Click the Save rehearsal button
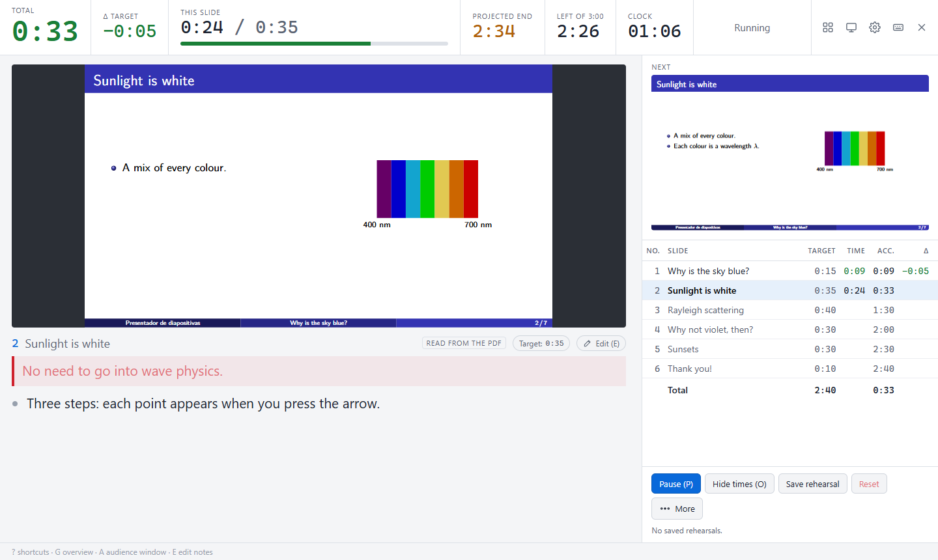Screen dimensions: 938x560 [x=812, y=484]
